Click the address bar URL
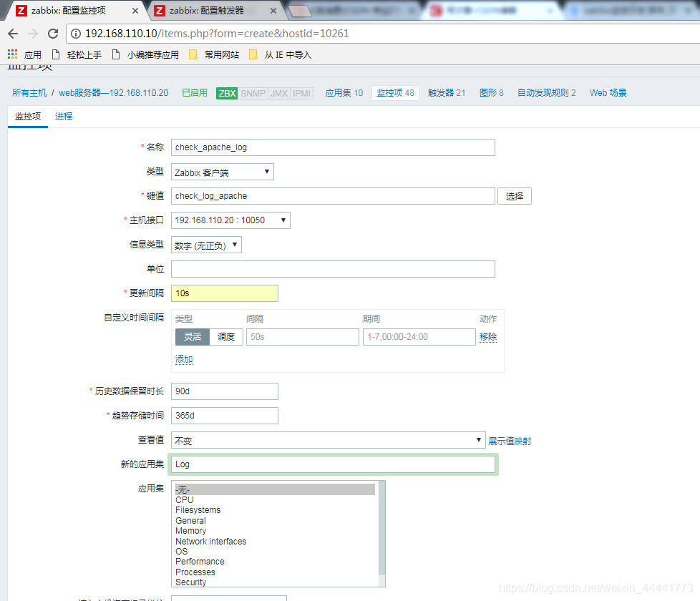 tap(217, 34)
